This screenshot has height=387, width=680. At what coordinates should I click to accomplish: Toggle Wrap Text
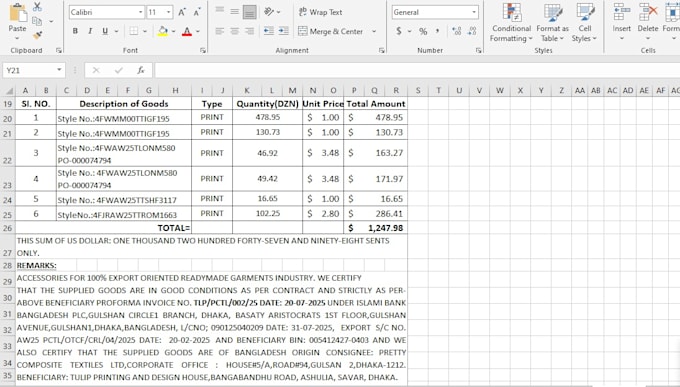pyautogui.click(x=321, y=12)
